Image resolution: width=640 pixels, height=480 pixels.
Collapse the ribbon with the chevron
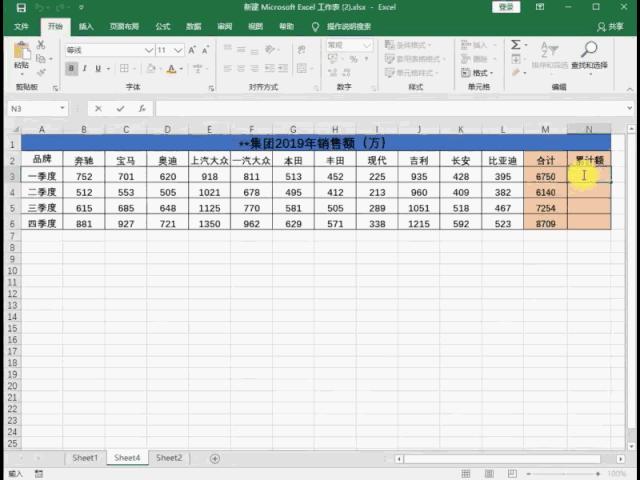pyautogui.click(x=629, y=89)
